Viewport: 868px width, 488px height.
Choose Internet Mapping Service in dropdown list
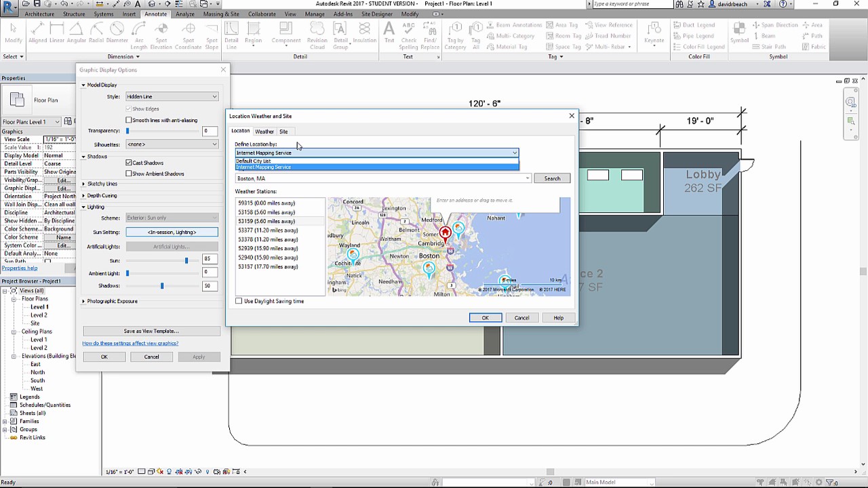[x=377, y=167]
